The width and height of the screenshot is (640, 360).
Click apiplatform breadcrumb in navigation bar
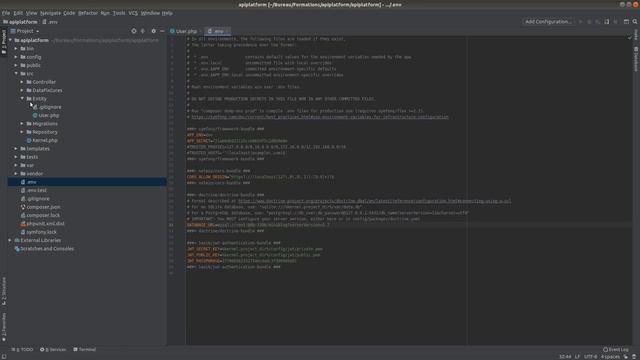[20, 22]
